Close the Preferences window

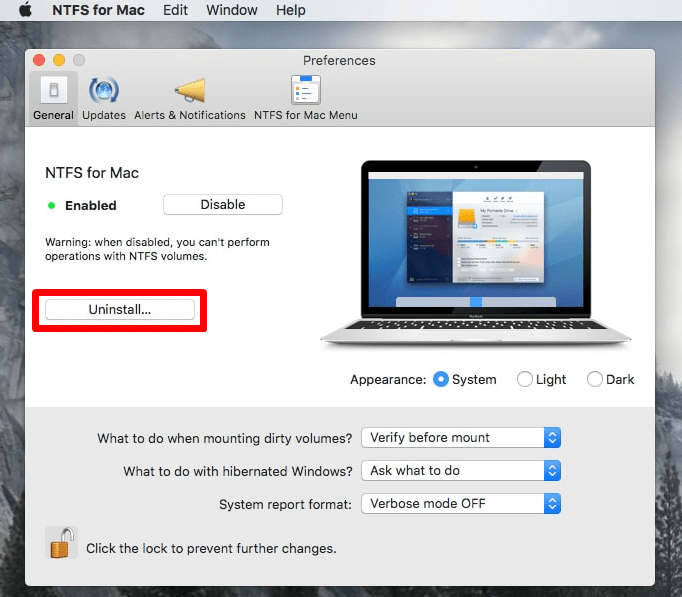coord(39,60)
